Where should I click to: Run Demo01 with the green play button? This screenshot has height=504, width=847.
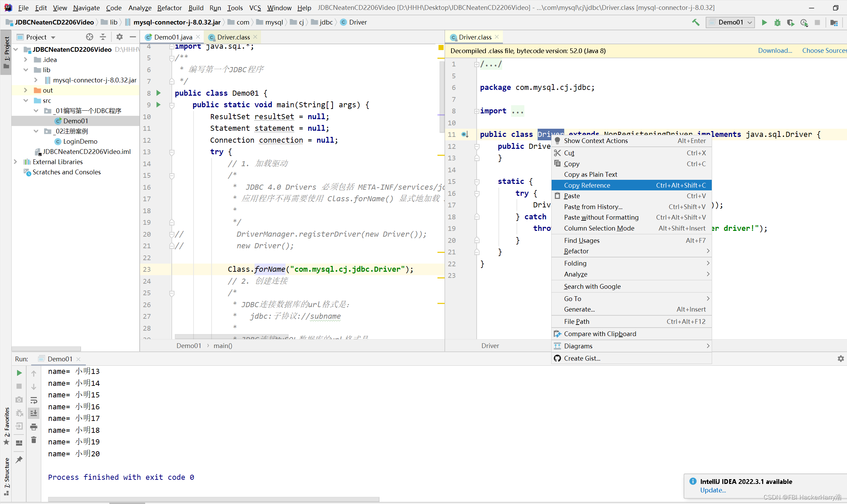pos(764,22)
